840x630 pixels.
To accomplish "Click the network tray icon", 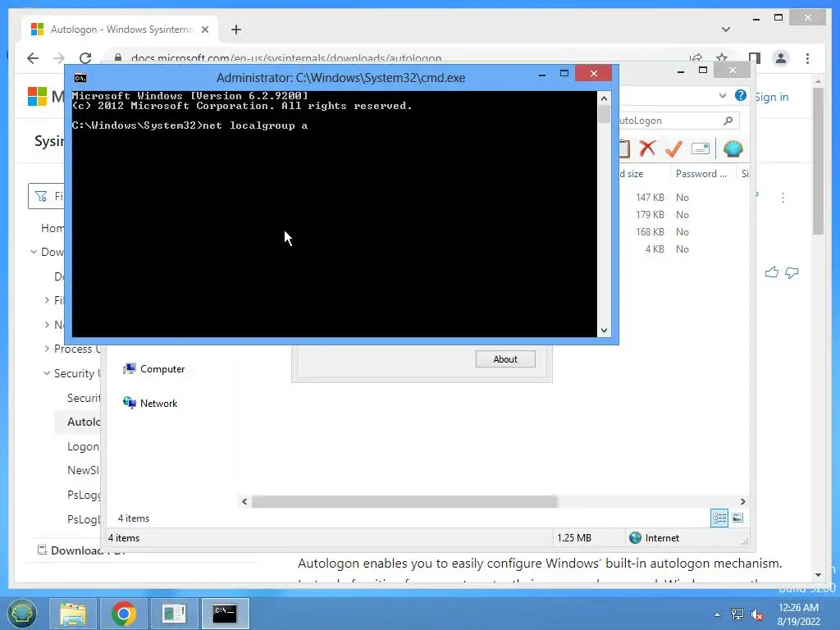I will point(737,614).
